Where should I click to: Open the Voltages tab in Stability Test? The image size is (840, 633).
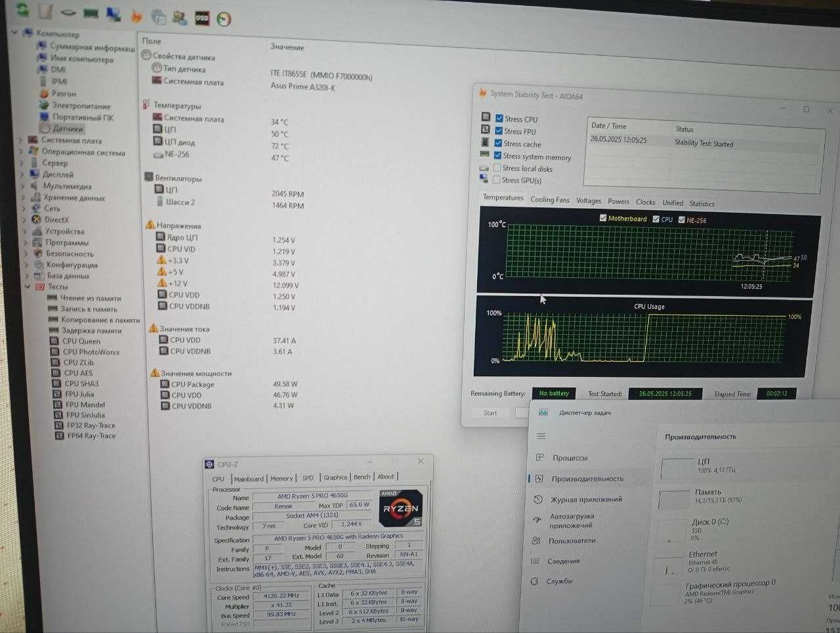point(589,200)
